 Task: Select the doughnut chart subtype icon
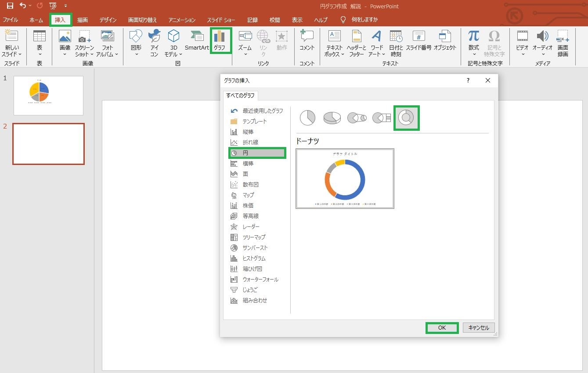[x=406, y=118]
